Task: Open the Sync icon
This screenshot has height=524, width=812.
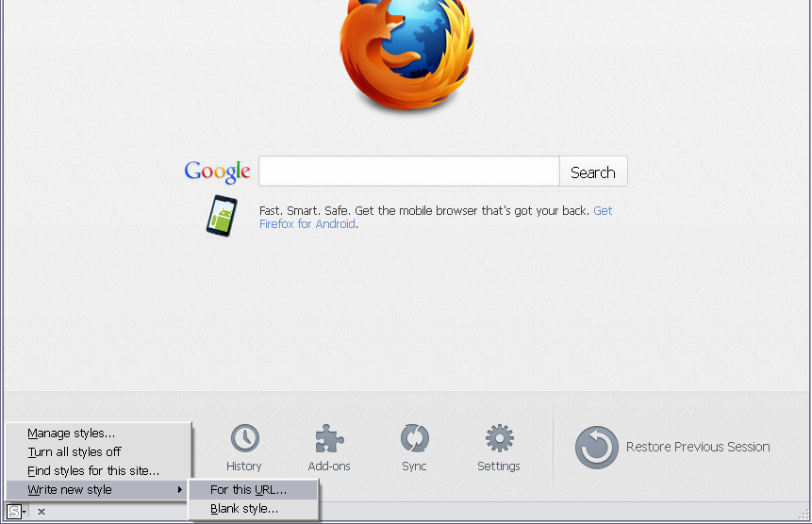Action: coord(414,438)
